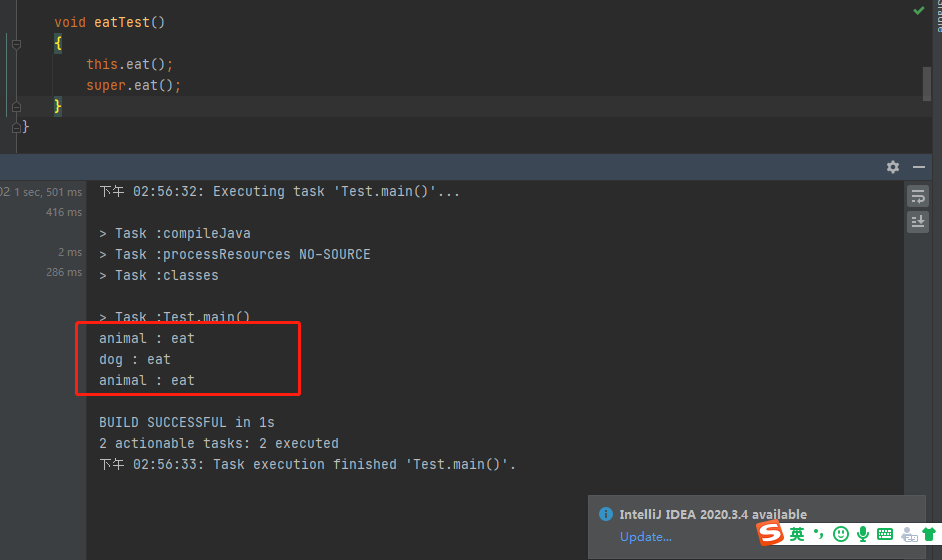Click the Sogou input method S logo
Viewport: 942px width, 560px height.
[x=770, y=533]
